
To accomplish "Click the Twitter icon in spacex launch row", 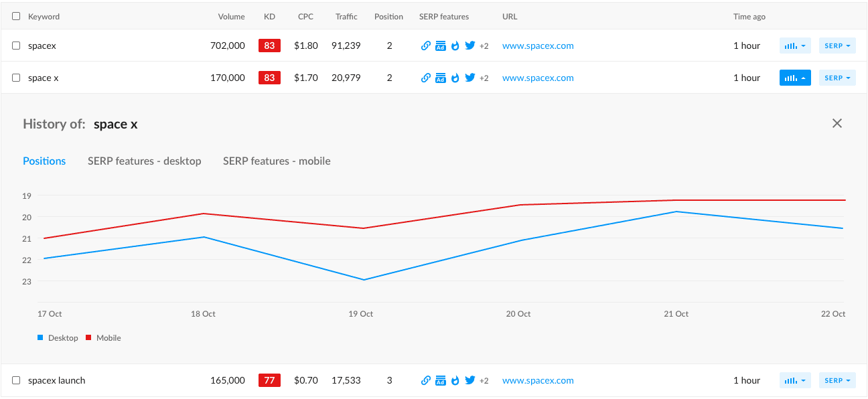I will (x=470, y=380).
